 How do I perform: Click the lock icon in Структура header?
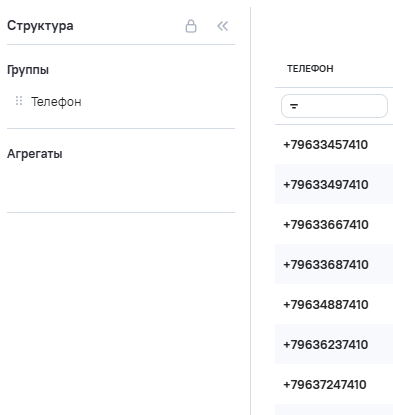pyautogui.click(x=191, y=26)
